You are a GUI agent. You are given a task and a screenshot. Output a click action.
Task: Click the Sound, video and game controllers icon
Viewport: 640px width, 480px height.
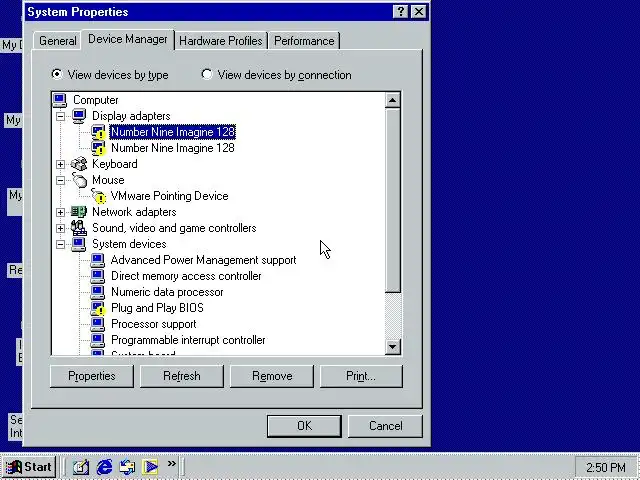[x=79, y=228]
